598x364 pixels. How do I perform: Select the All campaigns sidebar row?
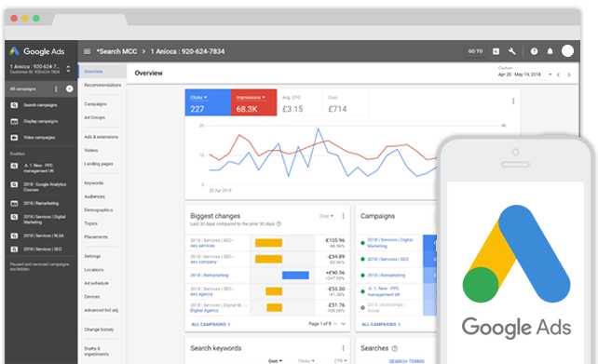click(x=41, y=88)
